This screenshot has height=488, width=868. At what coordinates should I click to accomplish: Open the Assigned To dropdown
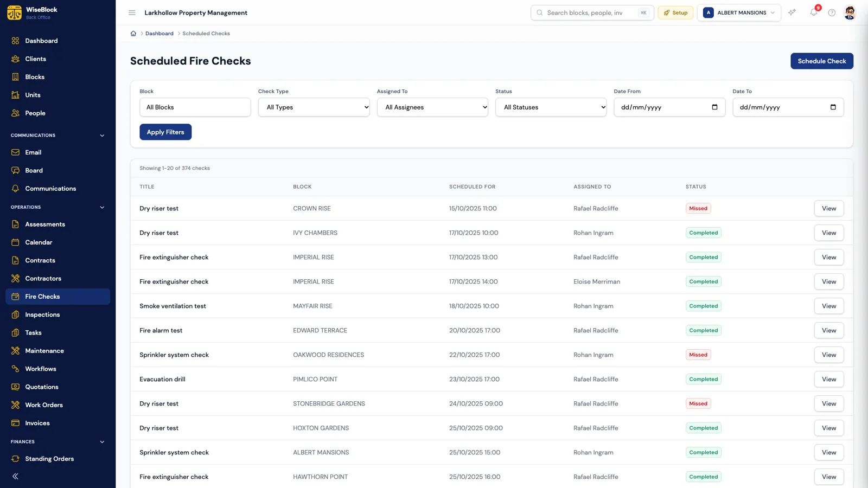click(x=432, y=107)
